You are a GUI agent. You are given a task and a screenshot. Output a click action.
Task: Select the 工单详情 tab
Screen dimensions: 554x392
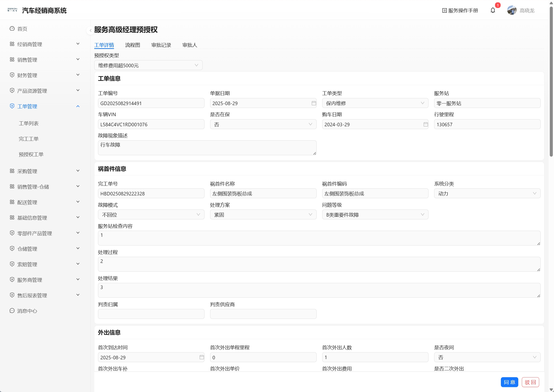(104, 45)
